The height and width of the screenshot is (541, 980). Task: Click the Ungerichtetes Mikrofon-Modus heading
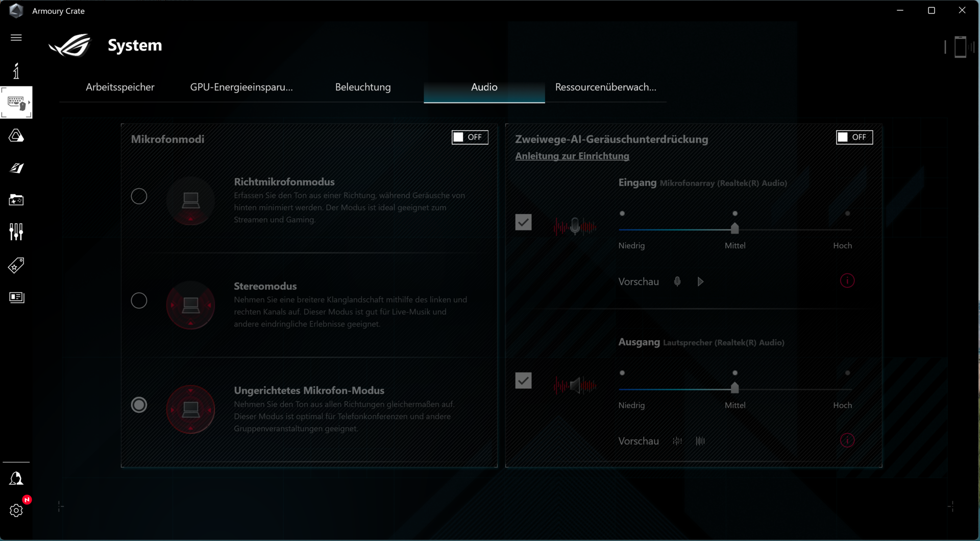(309, 390)
